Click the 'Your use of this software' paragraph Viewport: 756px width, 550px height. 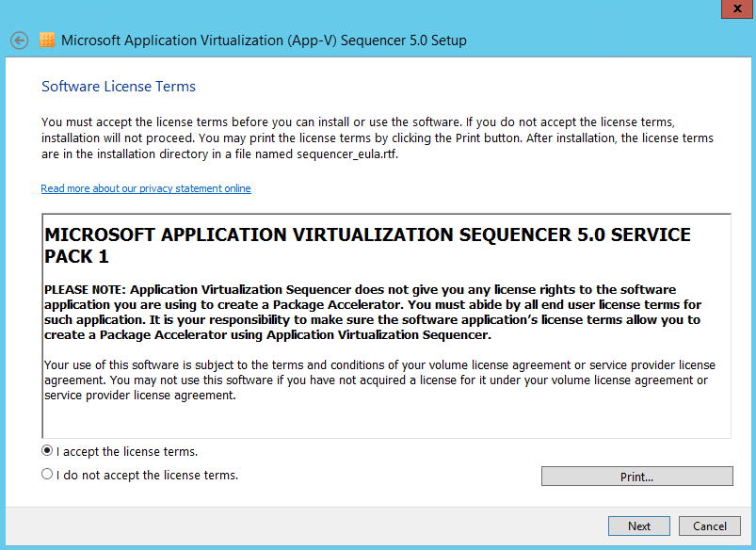click(x=380, y=380)
